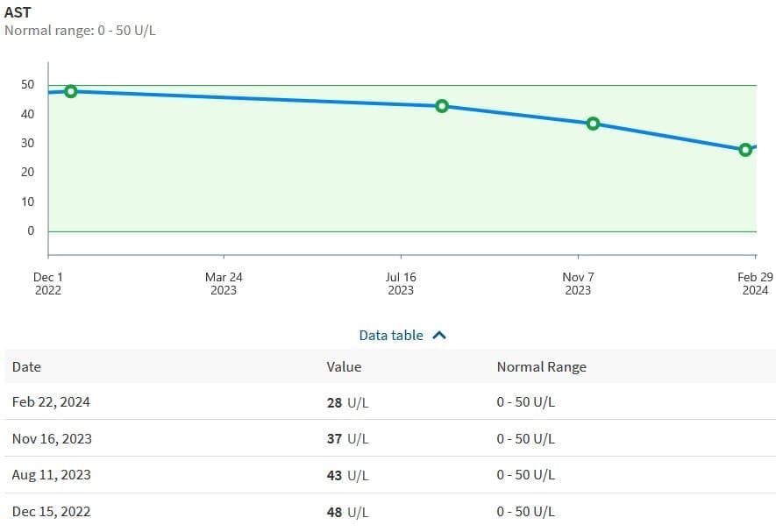Click the Nov 7 2023 axis label
Image resolution: width=776 pixels, height=532 pixels.
578,283
